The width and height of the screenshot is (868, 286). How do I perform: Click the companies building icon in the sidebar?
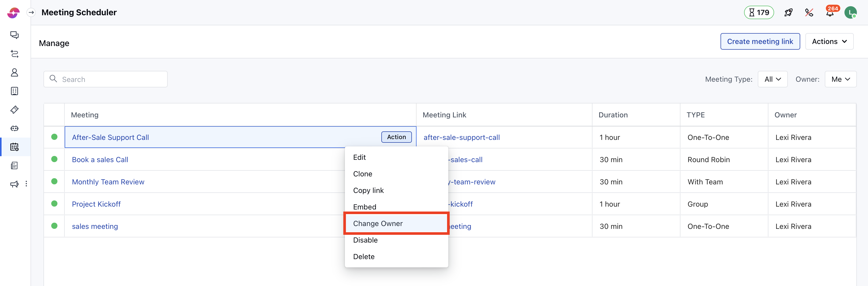[14, 91]
